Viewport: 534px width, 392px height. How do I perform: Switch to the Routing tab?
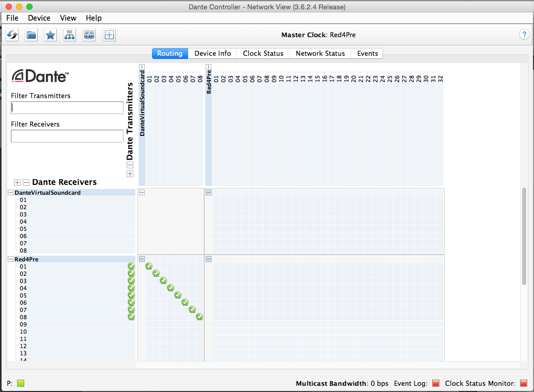tap(170, 53)
